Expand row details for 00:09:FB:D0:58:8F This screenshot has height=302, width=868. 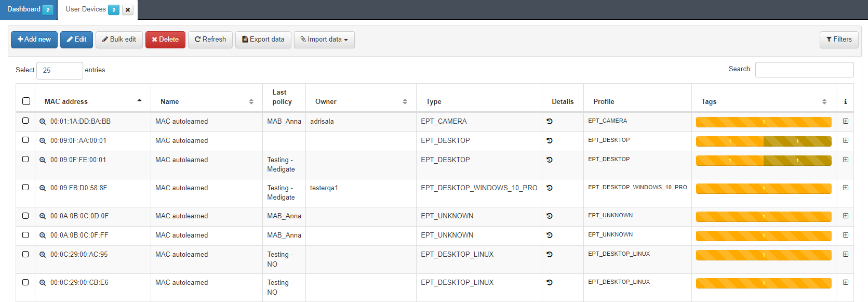coord(846,188)
